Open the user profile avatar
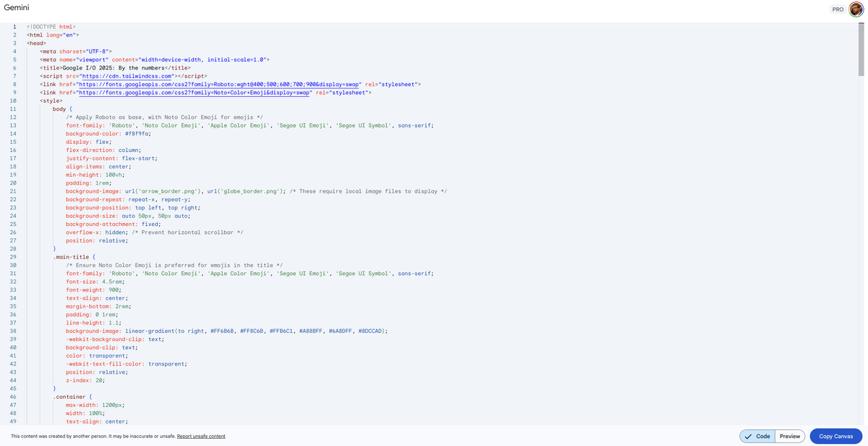The width and height of the screenshot is (868, 446). click(856, 9)
